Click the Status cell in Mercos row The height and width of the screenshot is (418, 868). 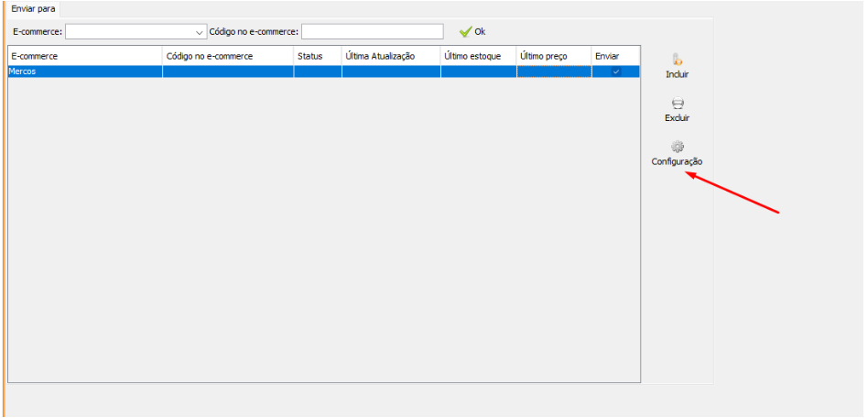[x=318, y=71]
